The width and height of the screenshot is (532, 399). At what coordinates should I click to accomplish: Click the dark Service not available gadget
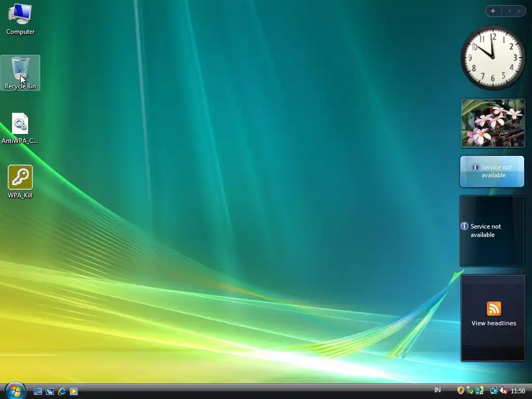(x=492, y=231)
